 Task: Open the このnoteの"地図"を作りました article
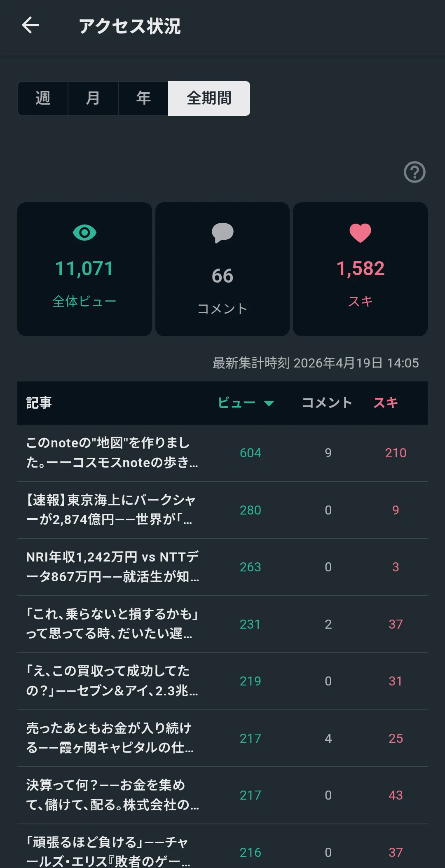pos(222,453)
